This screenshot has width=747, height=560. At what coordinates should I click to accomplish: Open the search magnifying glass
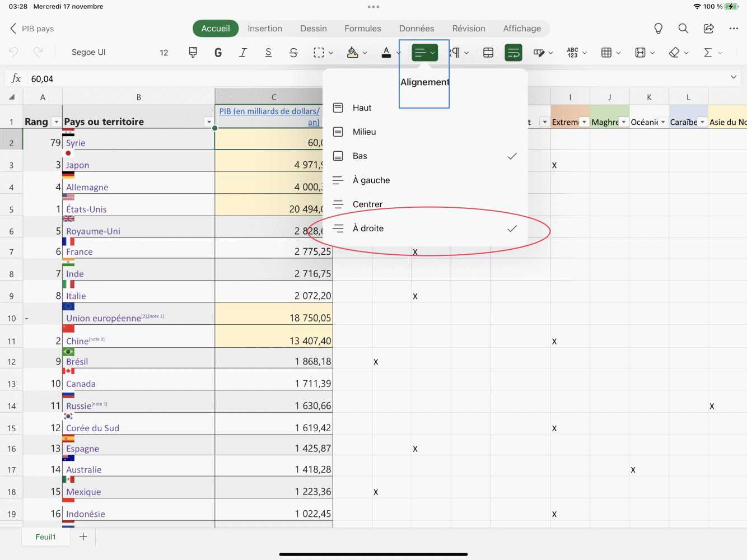pos(683,29)
